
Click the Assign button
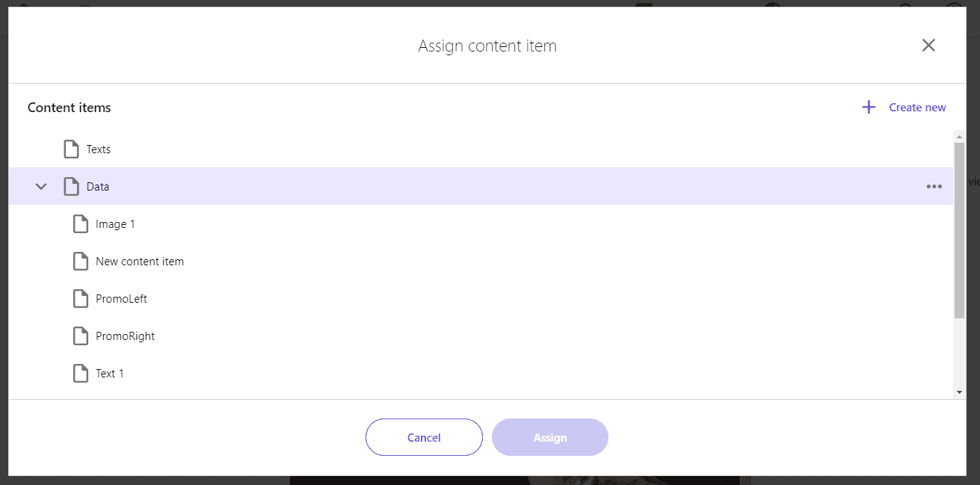550,437
